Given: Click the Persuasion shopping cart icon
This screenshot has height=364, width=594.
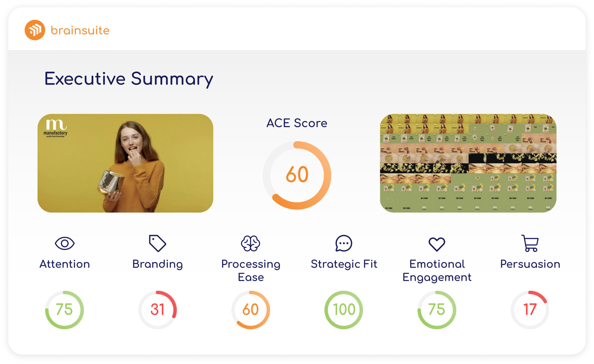Looking at the screenshot, I should point(530,243).
